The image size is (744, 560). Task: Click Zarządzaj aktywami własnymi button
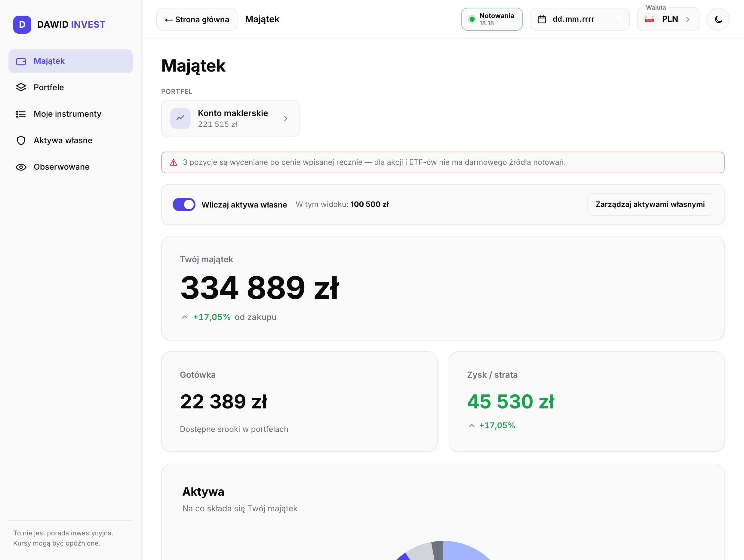pyautogui.click(x=650, y=205)
